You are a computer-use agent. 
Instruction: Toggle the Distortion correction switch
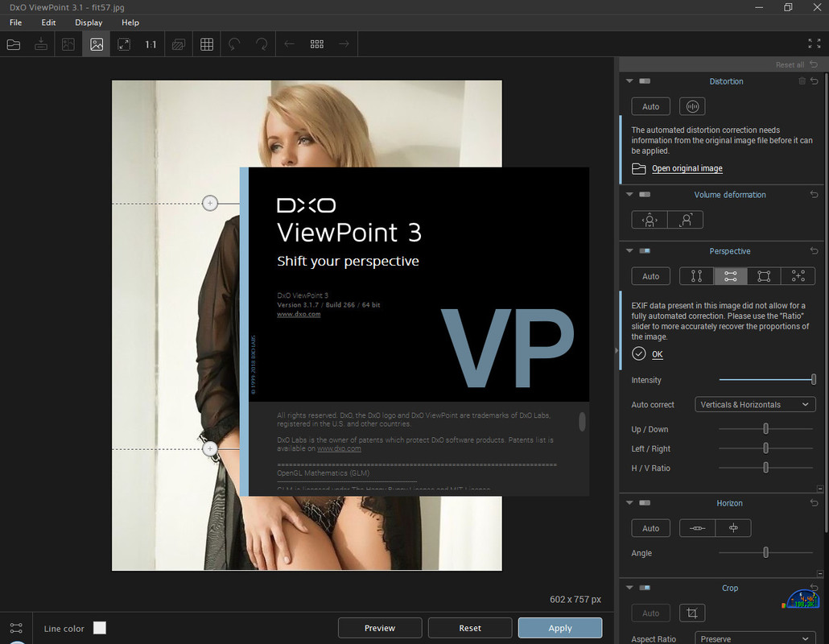pyautogui.click(x=645, y=80)
